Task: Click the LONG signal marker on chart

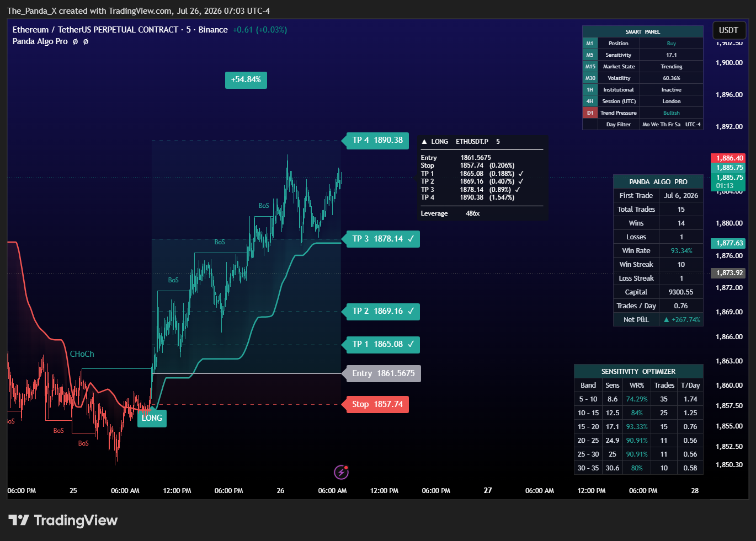Action: [x=152, y=418]
